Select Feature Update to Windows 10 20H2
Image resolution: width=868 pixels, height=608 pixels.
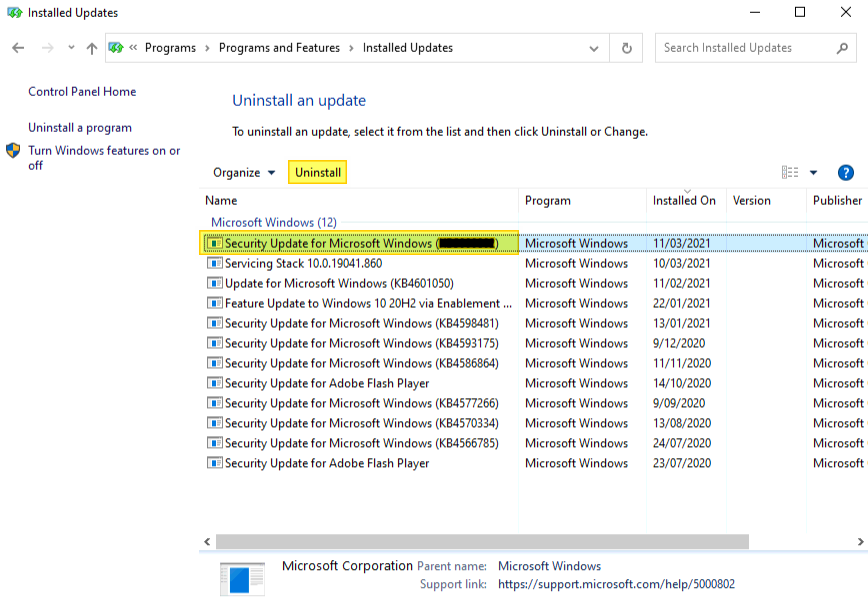(x=534, y=303)
